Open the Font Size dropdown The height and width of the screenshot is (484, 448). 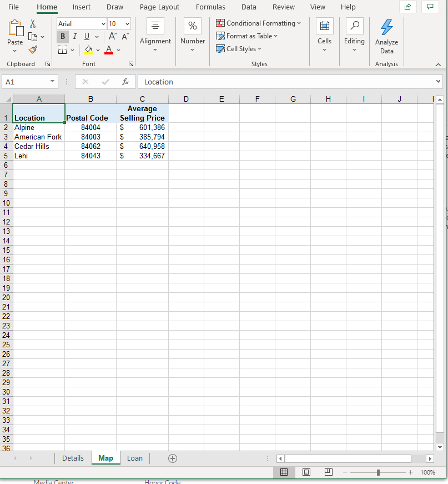coord(127,23)
